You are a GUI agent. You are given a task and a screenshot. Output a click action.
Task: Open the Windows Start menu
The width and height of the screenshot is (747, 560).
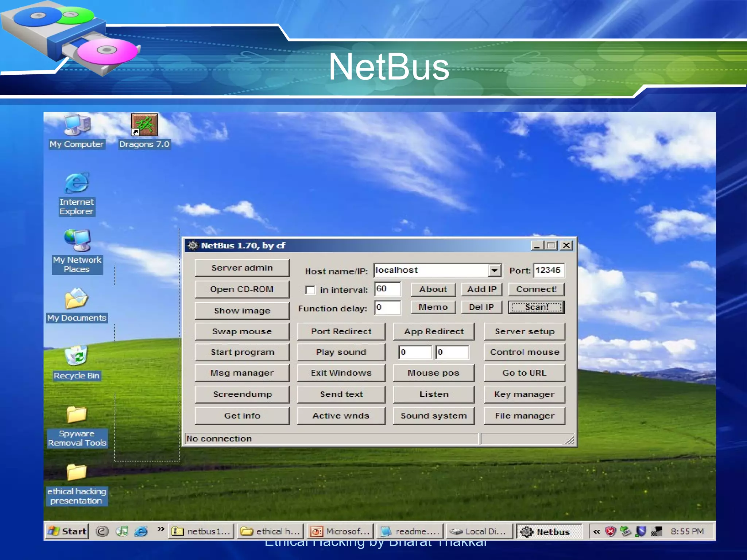[x=67, y=532]
